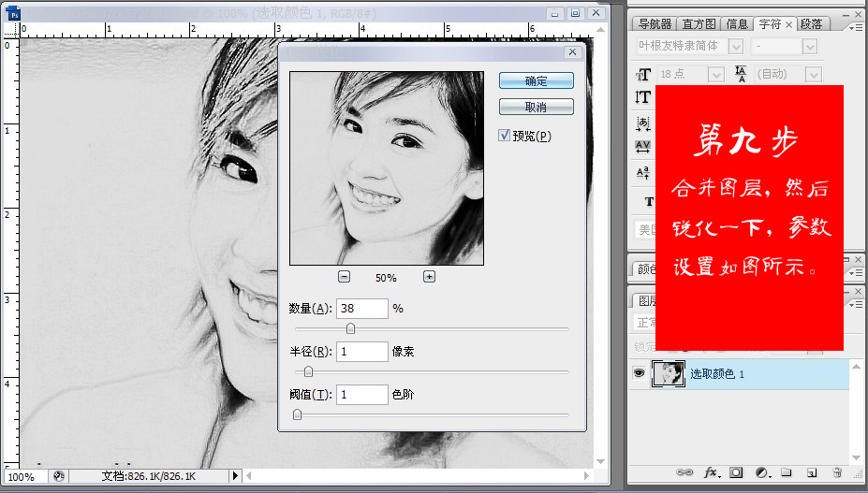Create new fill or adjustment layer icon
Viewport: 868px width, 493px height.
tap(763, 472)
